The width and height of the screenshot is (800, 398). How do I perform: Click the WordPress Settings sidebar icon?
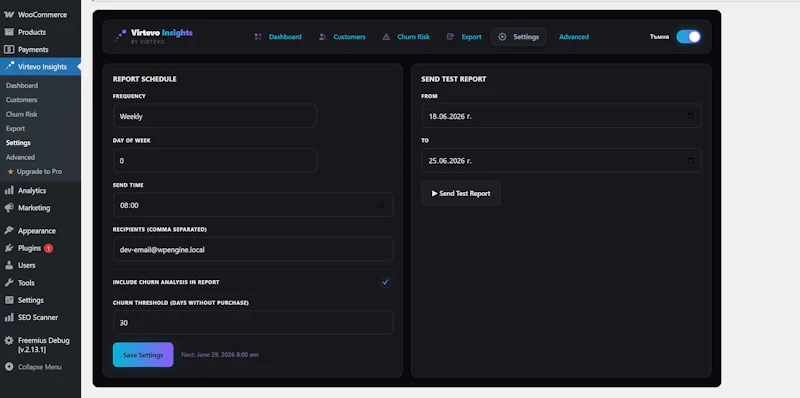[x=9, y=300]
